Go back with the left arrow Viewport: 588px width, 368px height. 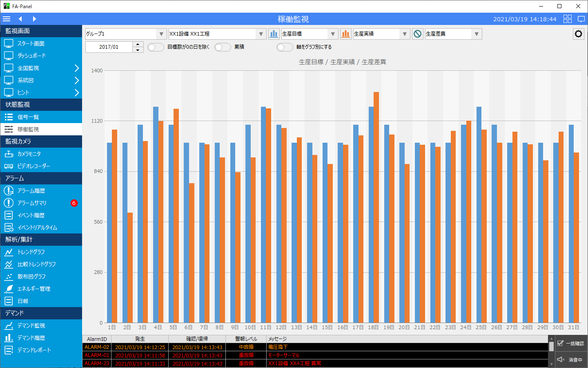20,19
